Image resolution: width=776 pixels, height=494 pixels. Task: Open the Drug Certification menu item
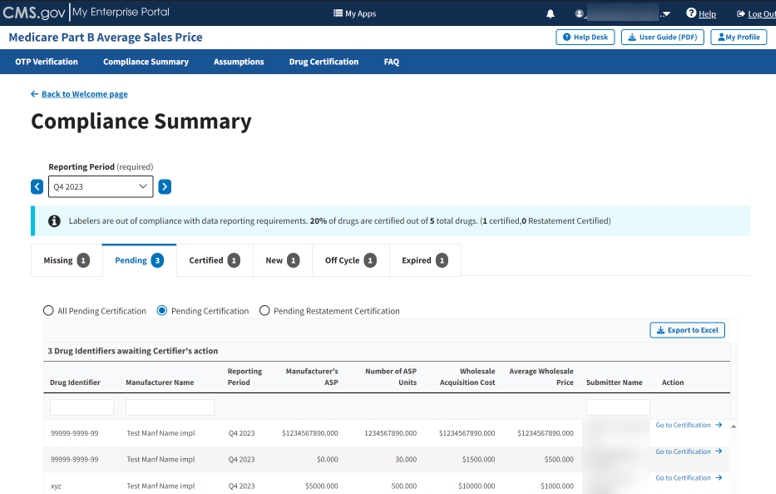323,62
